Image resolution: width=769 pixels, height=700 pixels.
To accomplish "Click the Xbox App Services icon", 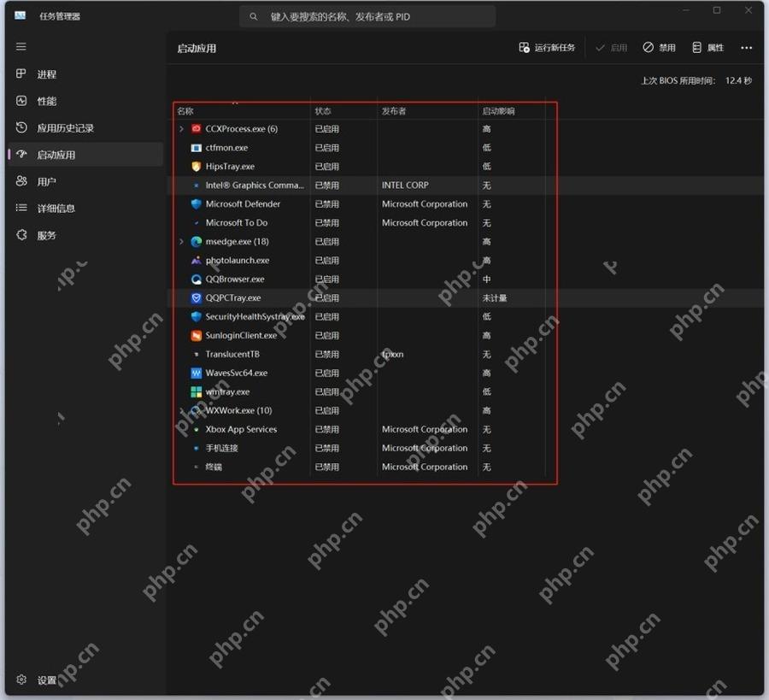I will (x=197, y=429).
